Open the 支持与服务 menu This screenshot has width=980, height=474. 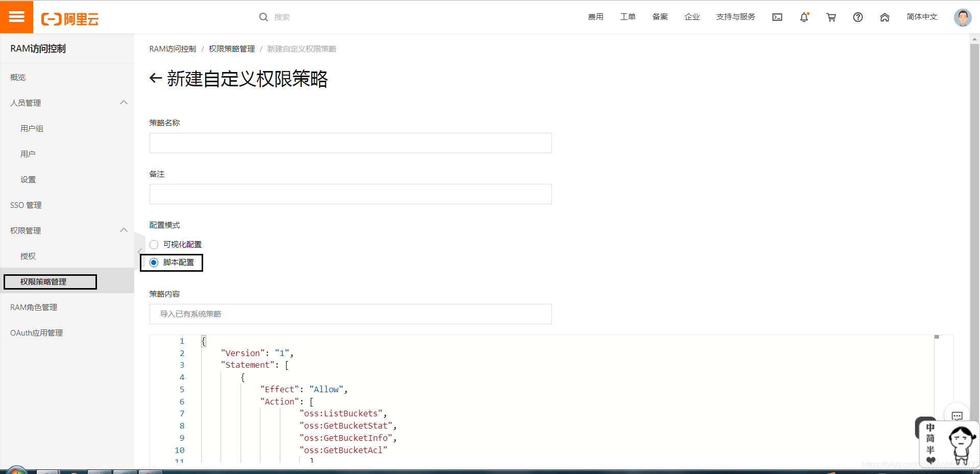(x=735, y=17)
